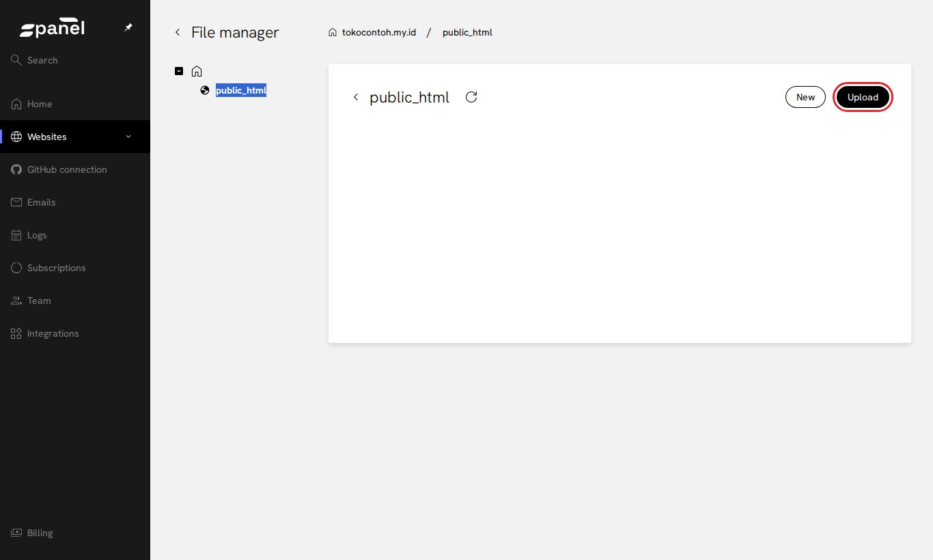The image size is (933, 560).
Task: Click the Integrations grid icon
Action: (16, 333)
